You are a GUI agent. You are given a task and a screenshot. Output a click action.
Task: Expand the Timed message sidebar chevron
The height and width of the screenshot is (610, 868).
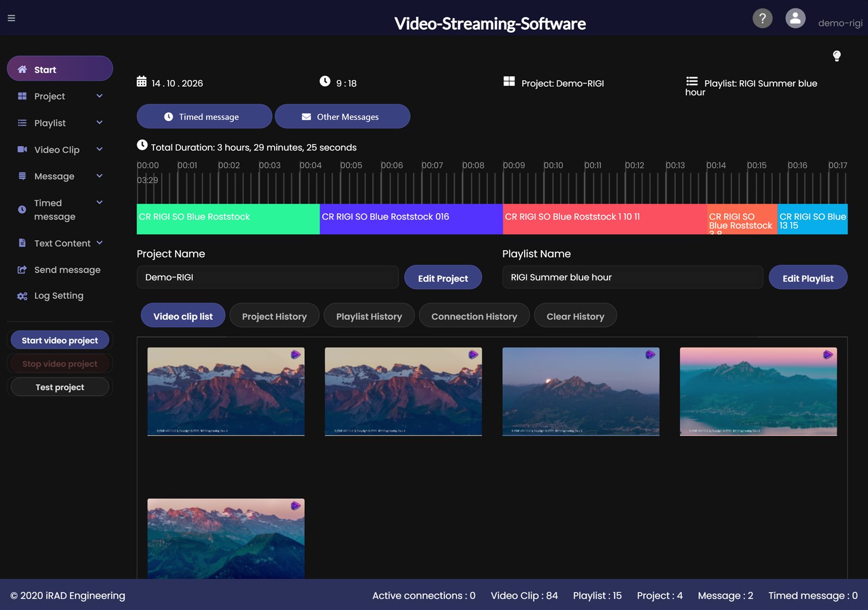point(99,202)
